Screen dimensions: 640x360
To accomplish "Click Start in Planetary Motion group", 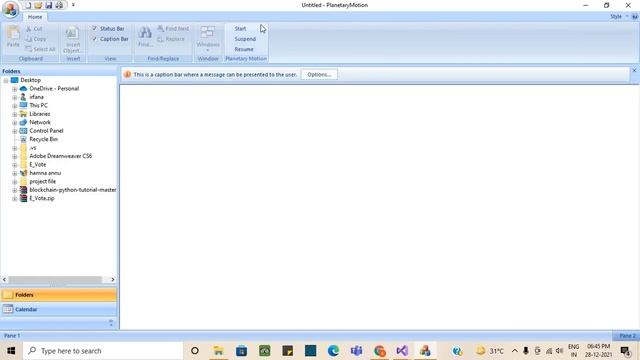I will [240, 29].
